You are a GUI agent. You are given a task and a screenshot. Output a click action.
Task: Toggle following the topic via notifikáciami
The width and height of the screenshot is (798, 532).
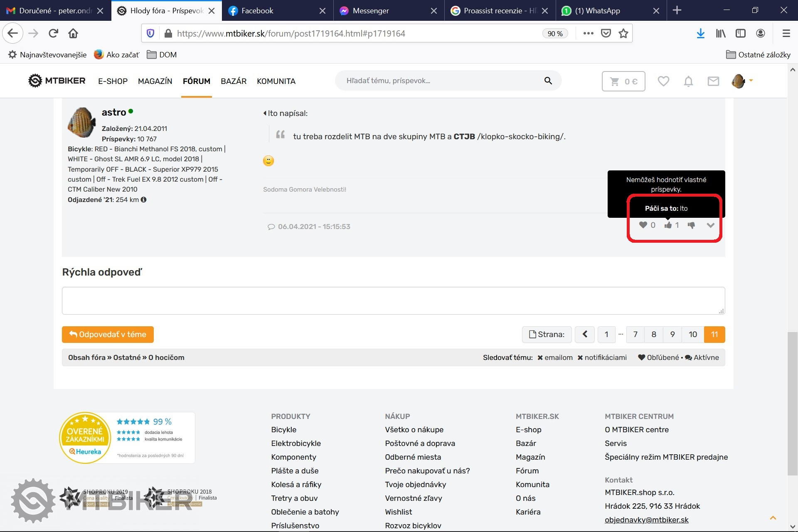coord(602,357)
